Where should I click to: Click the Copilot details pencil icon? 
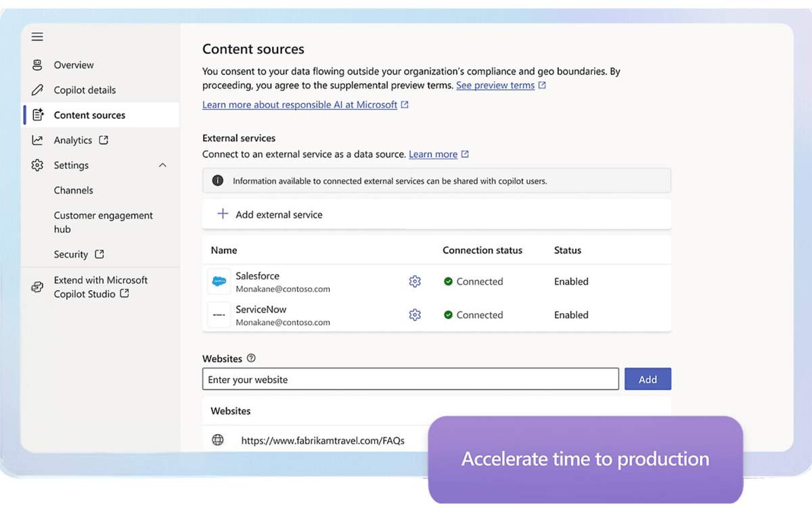pyautogui.click(x=37, y=90)
